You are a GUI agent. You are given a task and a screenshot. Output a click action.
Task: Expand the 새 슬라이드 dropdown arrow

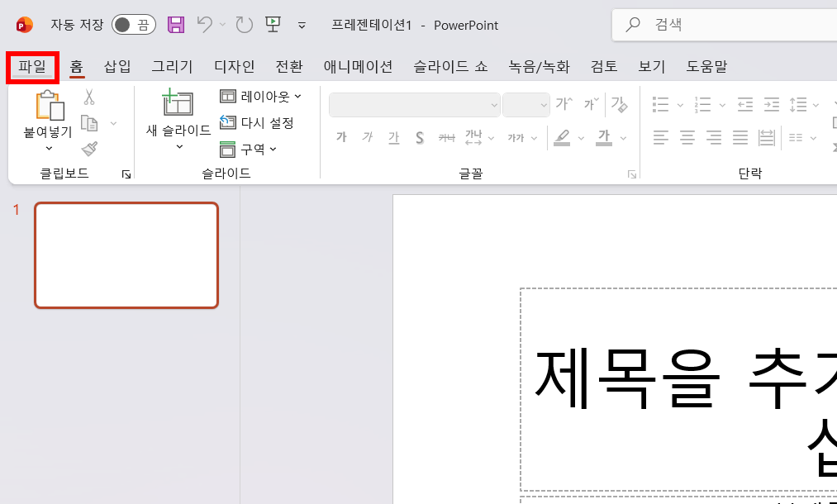[178, 146]
